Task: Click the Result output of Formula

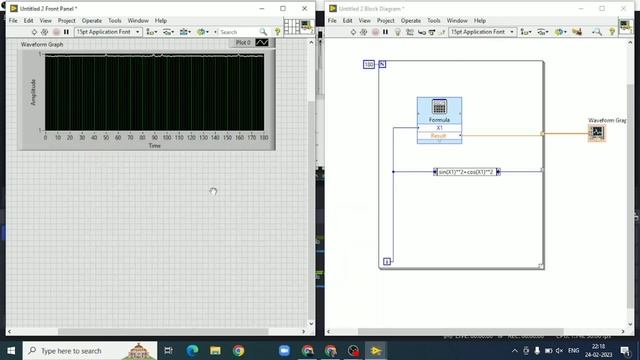Action: coord(439,136)
